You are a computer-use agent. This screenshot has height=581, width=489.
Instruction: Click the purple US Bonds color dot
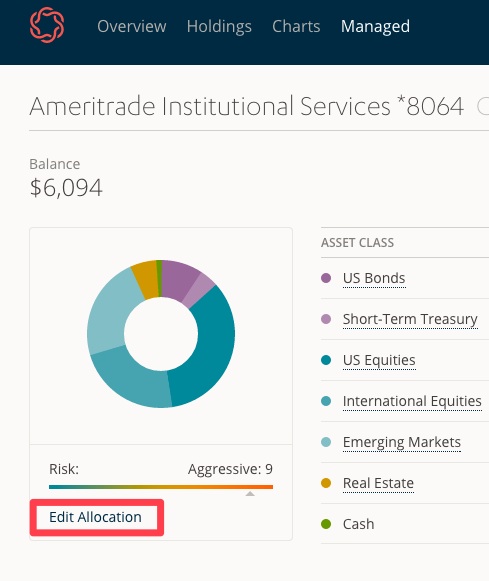click(326, 278)
